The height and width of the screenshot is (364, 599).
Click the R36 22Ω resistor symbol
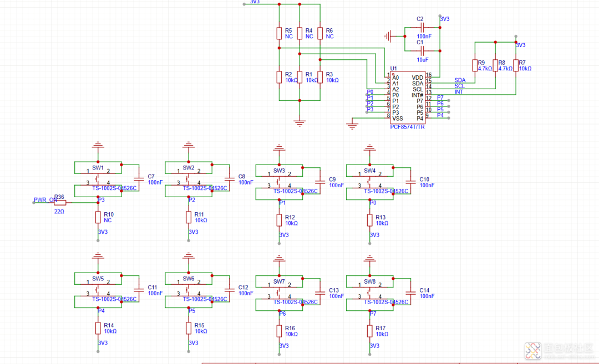click(59, 202)
